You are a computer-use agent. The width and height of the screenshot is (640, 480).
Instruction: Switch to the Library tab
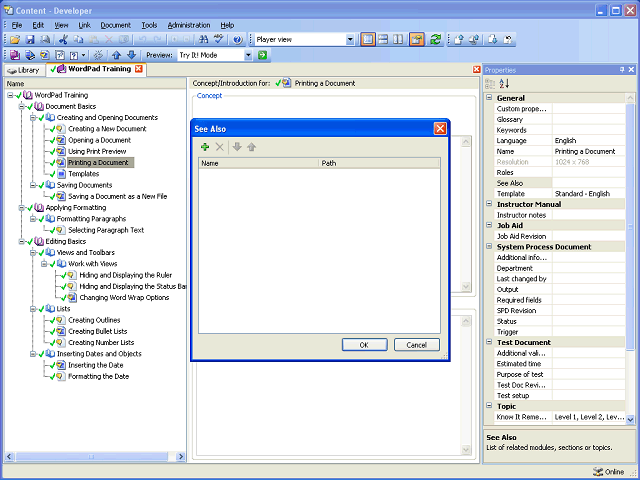(24, 70)
